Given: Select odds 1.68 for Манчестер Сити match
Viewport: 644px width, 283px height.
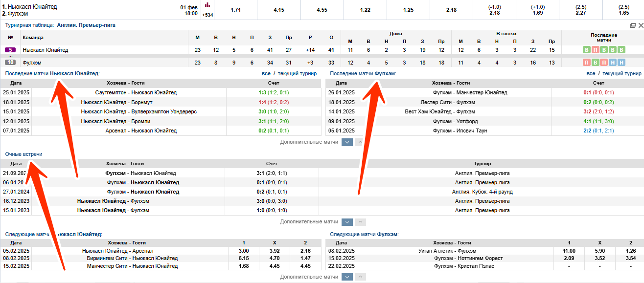Looking at the screenshot, I should (x=243, y=266).
